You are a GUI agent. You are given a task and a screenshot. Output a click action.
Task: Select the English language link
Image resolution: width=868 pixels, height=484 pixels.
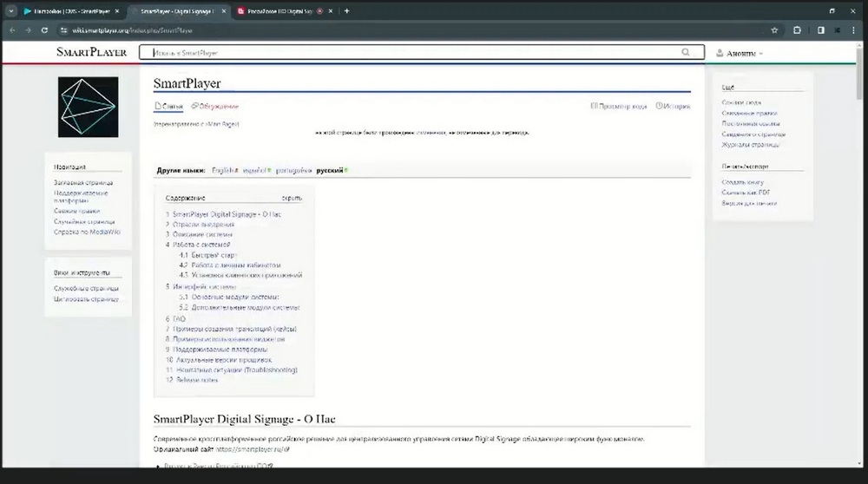224,170
